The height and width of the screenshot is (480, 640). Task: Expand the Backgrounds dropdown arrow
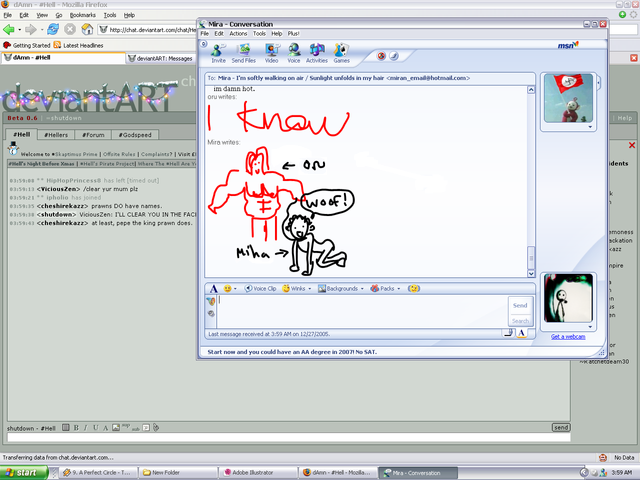[x=362, y=289]
